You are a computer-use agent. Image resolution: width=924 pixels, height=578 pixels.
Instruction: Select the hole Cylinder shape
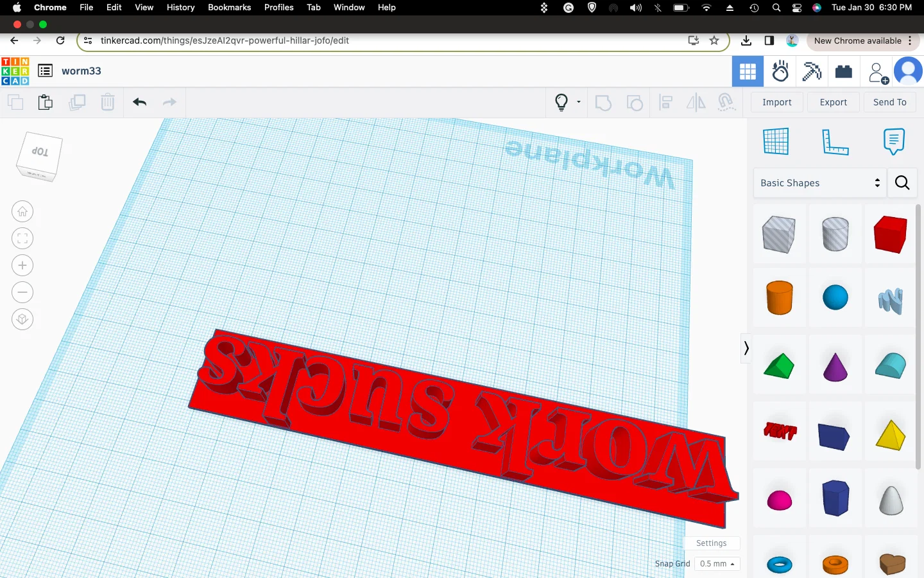[x=835, y=234]
